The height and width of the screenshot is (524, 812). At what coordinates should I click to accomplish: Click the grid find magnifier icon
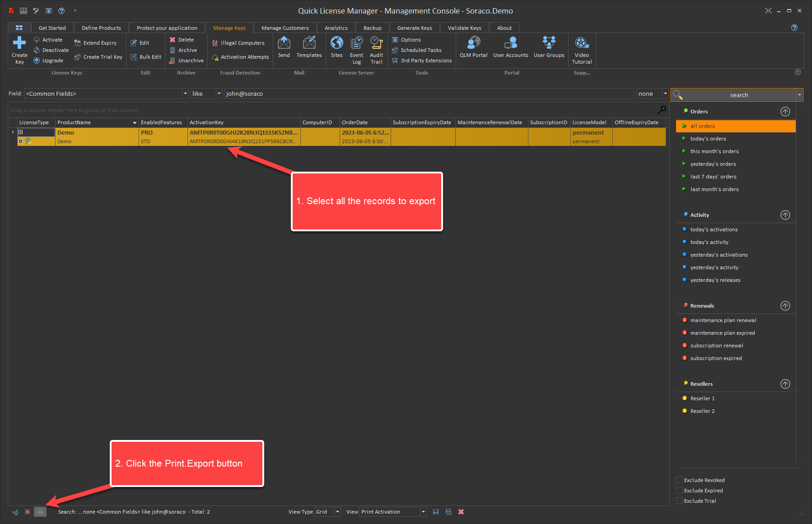coord(662,110)
